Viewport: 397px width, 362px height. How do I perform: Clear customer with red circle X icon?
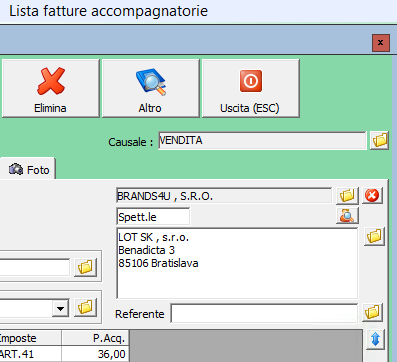click(372, 195)
